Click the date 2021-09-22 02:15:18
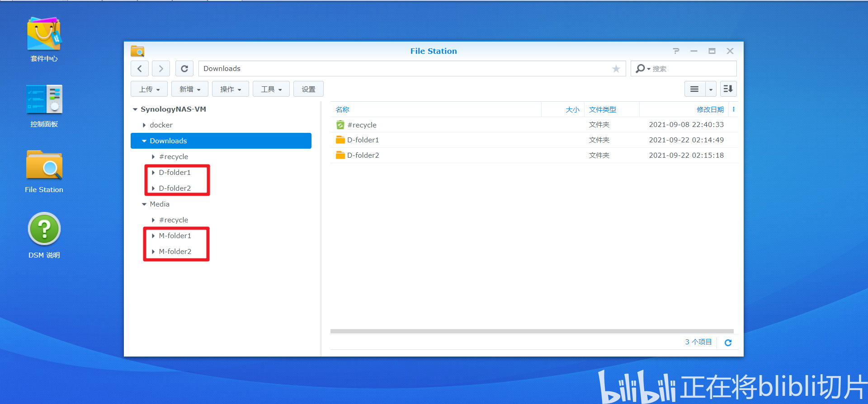 click(x=686, y=155)
